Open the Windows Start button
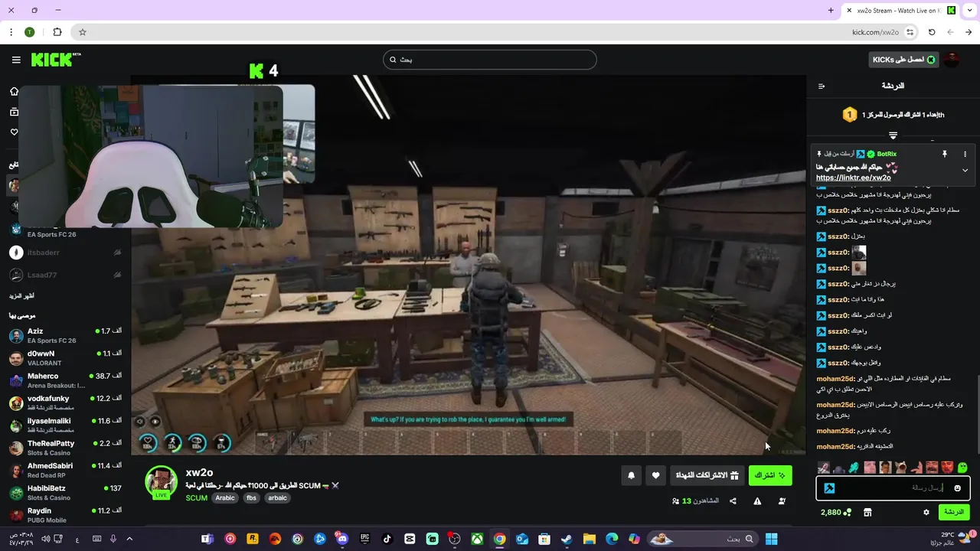This screenshot has height=551, width=980. click(x=772, y=539)
